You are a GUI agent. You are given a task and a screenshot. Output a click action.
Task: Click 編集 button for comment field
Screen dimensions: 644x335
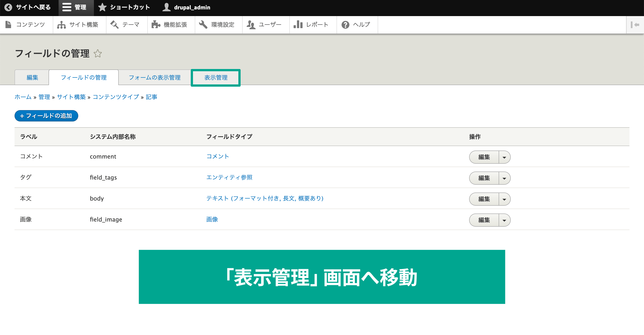484,157
